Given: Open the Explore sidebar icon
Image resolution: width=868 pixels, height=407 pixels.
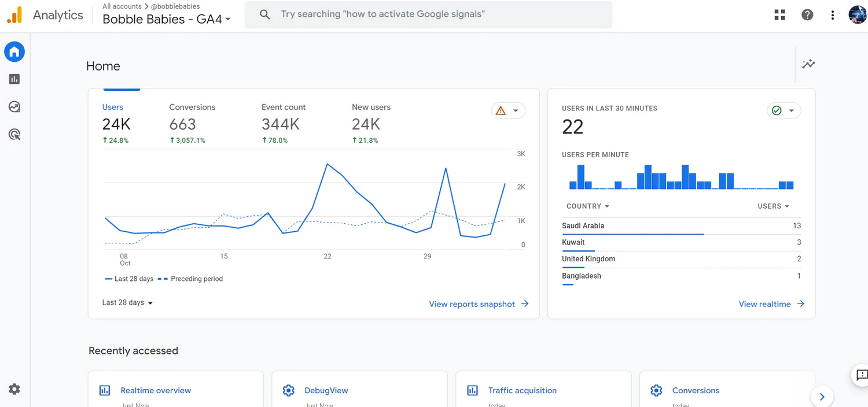Looking at the screenshot, I should tap(14, 107).
